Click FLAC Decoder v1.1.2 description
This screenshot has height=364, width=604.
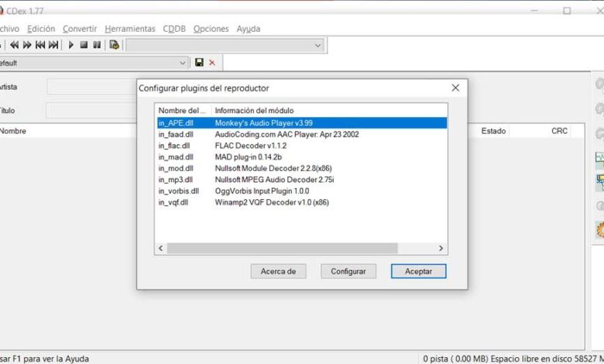point(251,146)
